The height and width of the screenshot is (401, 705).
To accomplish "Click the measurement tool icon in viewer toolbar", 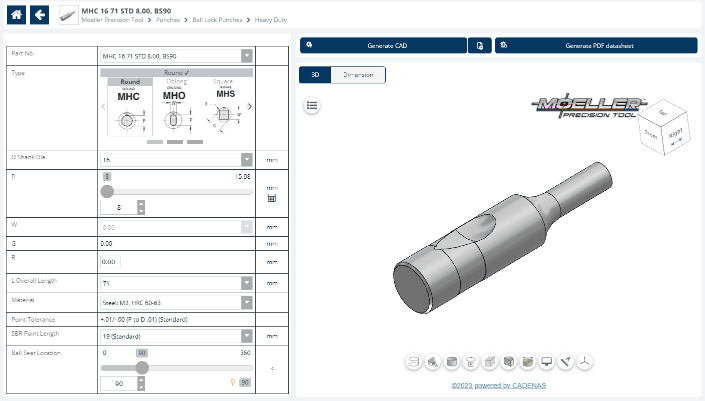I will [566, 361].
